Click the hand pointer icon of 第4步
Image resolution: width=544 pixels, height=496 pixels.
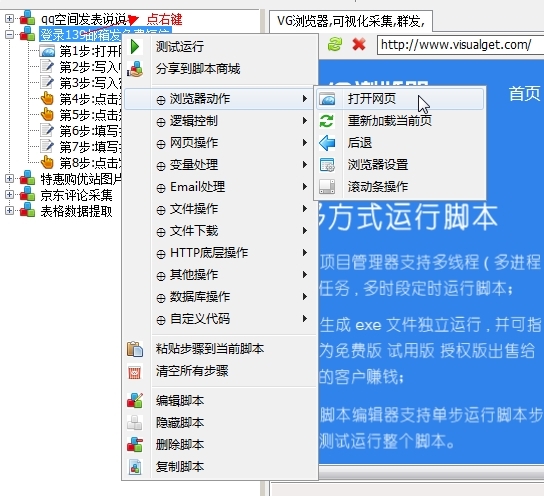[47, 99]
